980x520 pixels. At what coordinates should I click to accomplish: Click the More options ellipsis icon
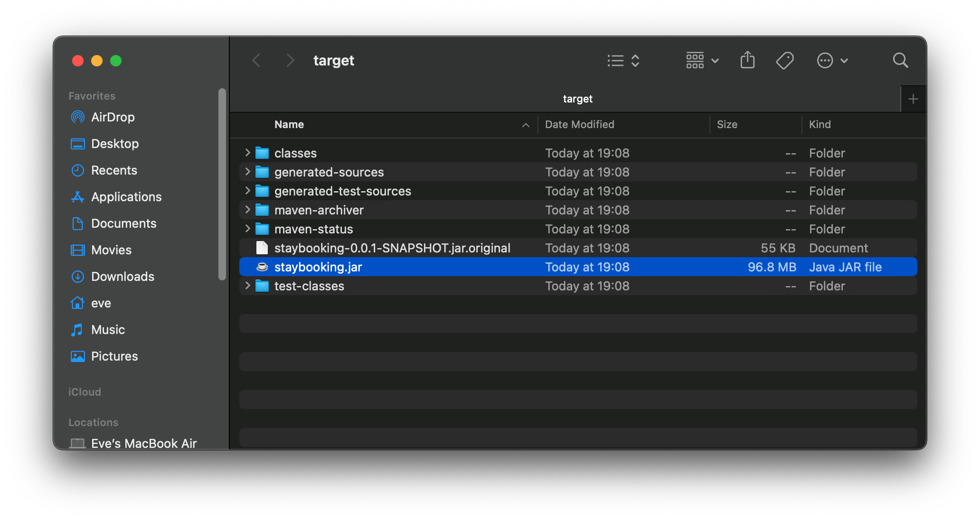point(824,60)
